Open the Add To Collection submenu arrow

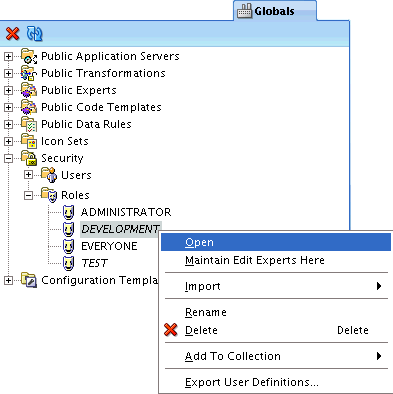click(x=379, y=356)
